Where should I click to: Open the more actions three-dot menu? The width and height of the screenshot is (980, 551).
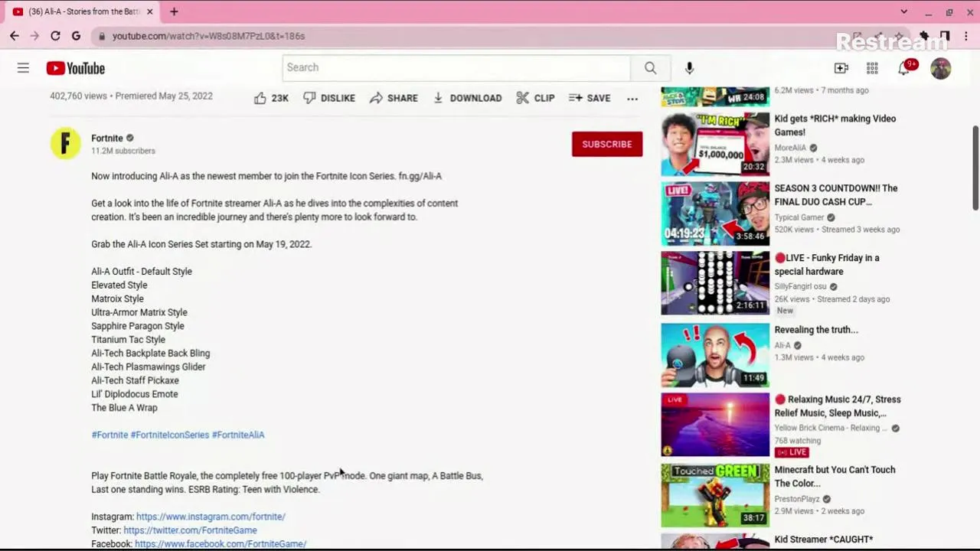(632, 98)
